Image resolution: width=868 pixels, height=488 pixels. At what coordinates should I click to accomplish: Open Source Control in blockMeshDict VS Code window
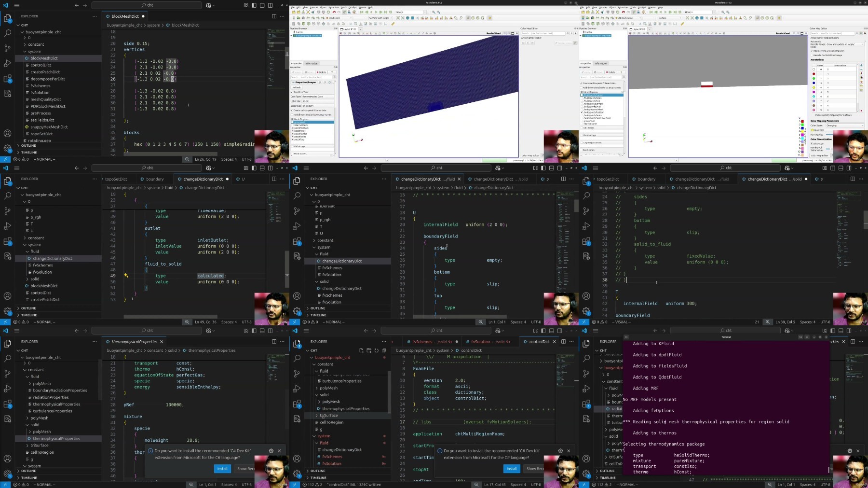click(7, 48)
